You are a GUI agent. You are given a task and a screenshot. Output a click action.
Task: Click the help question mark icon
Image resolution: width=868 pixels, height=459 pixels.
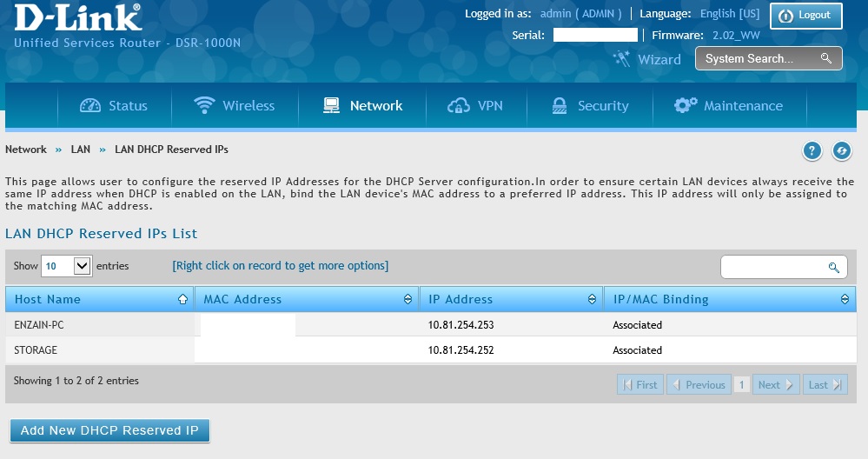tap(812, 151)
